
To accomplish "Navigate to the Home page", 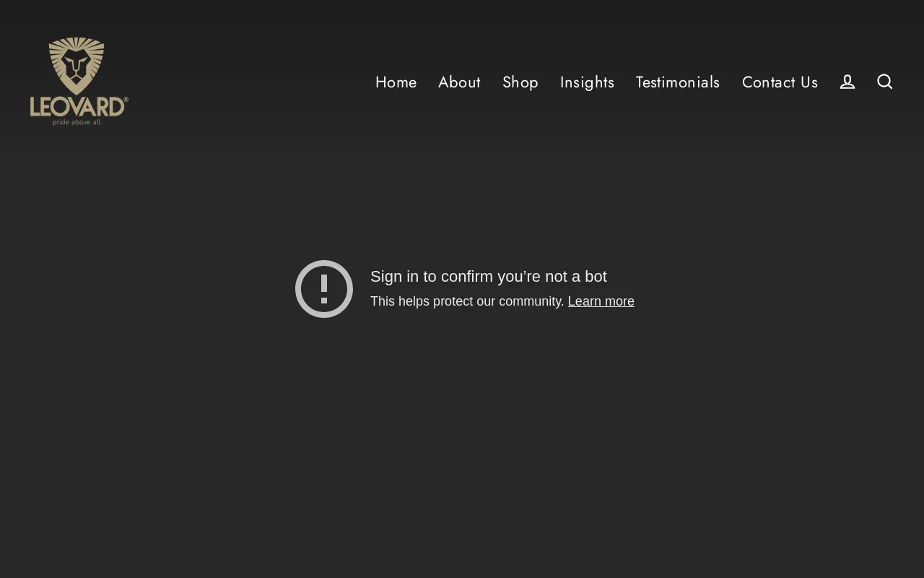I will coord(396,82).
